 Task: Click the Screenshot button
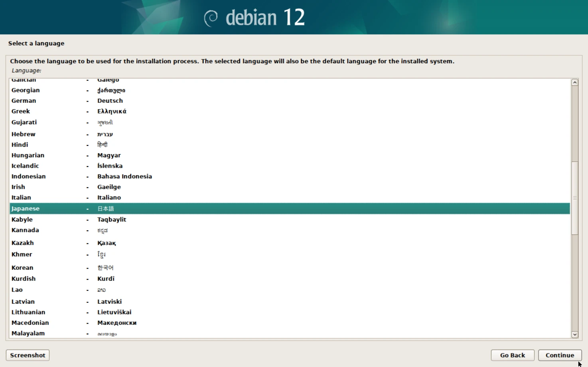pyautogui.click(x=28, y=355)
